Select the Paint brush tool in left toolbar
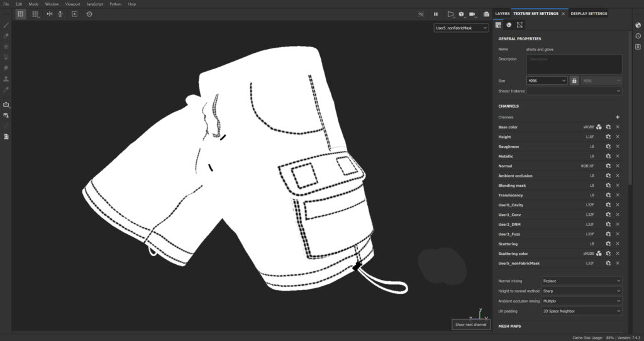Viewport: 644px width, 341px height. pos(6,25)
